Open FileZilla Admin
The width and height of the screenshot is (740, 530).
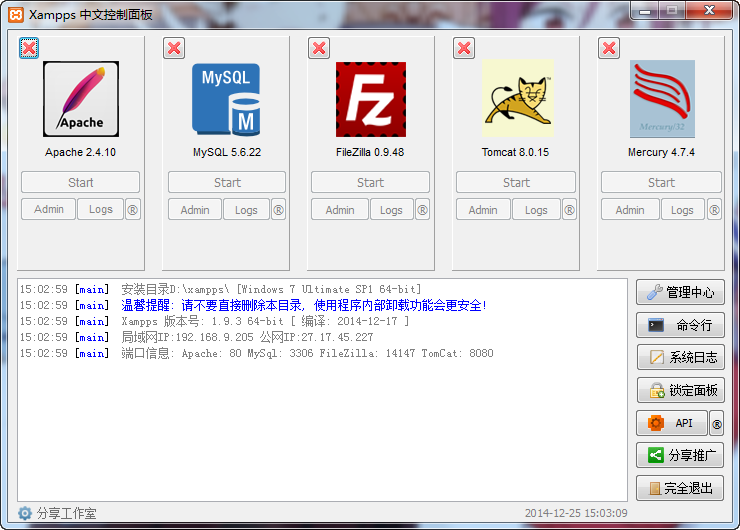click(x=340, y=210)
